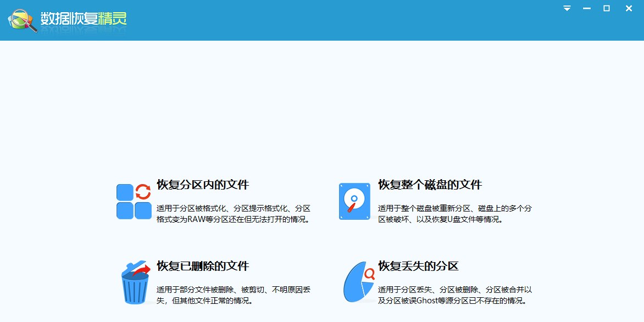This screenshot has width=644, height=322.
Task: Click the magnifier logo in the title bar
Action: [21, 21]
